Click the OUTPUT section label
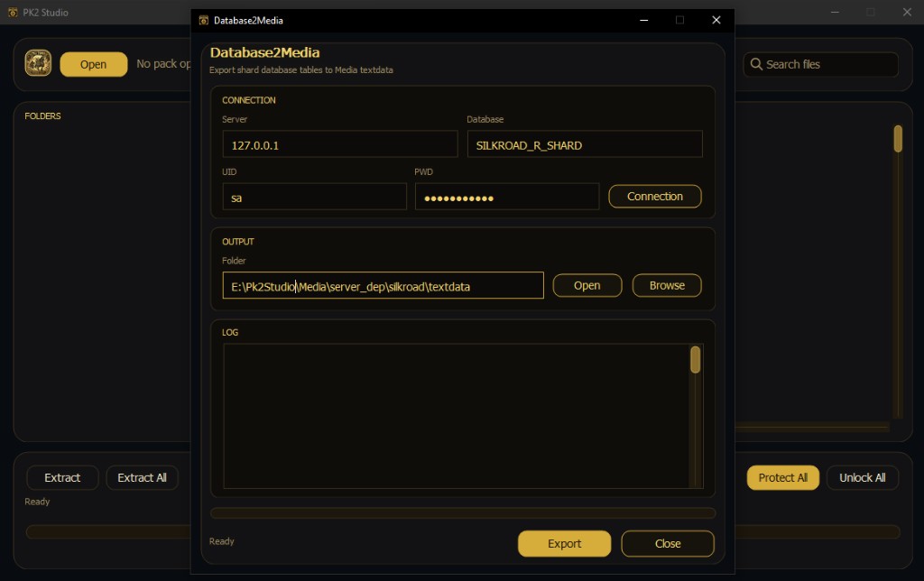 point(238,242)
